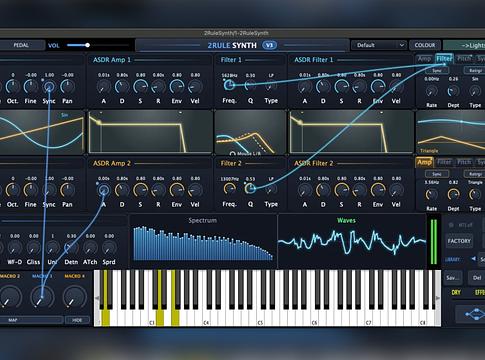
Task: Click the ASDR Amp 1 envelope graph
Action: point(150,132)
